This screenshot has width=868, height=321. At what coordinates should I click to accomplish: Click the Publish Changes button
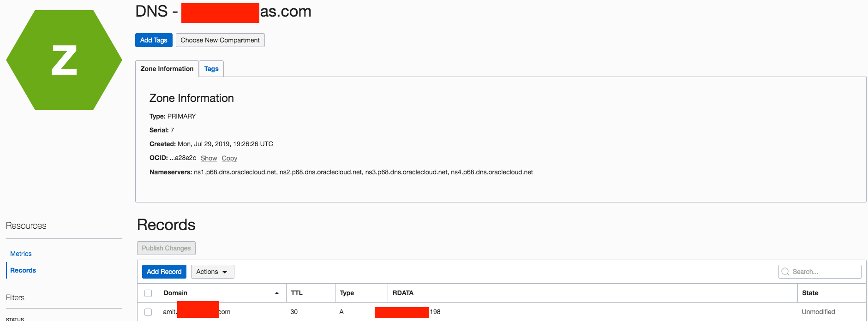tap(166, 248)
